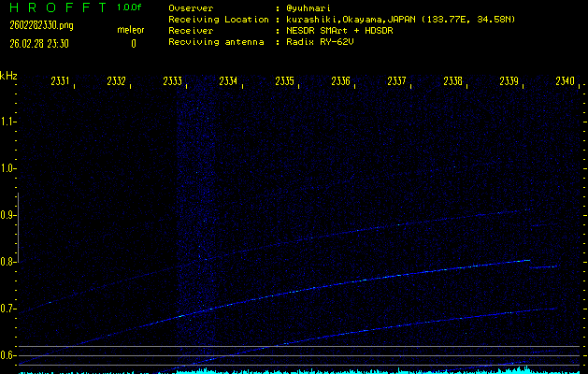This screenshot has width=588, height=374.
Task: Jump to the 2337 time marker
Action: coord(396,81)
